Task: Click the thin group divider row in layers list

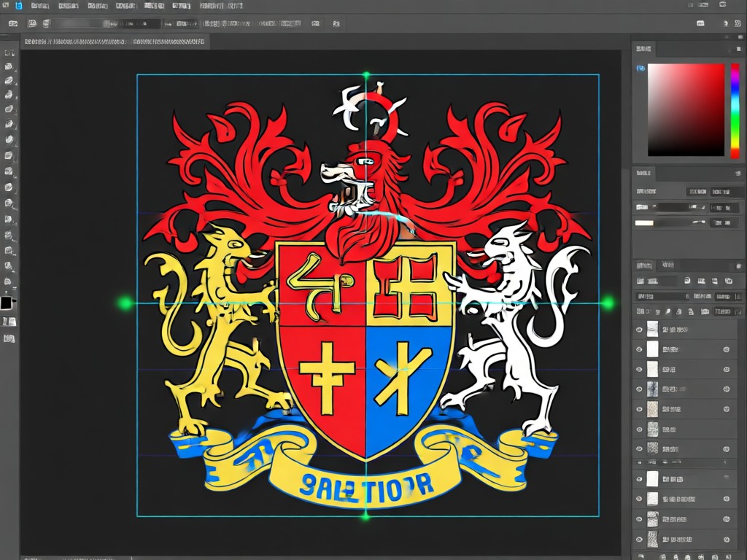Action: pyautogui.click(x=685, y=462)
